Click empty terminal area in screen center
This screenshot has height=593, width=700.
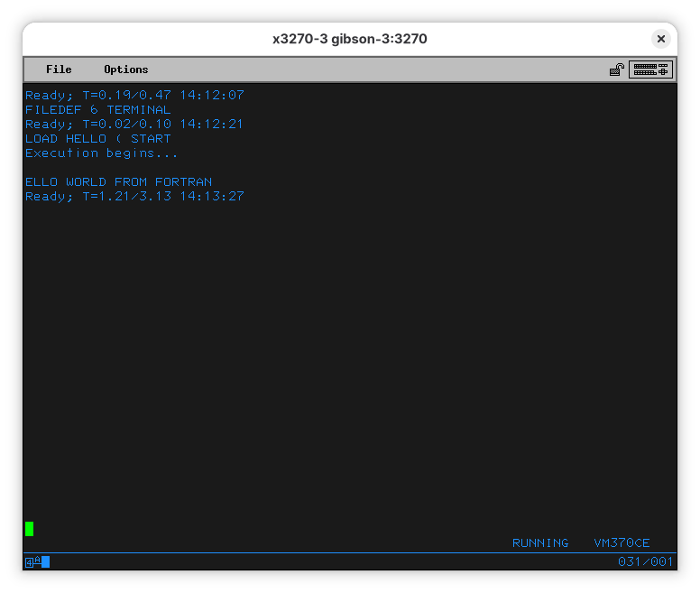tap(350, 343)
